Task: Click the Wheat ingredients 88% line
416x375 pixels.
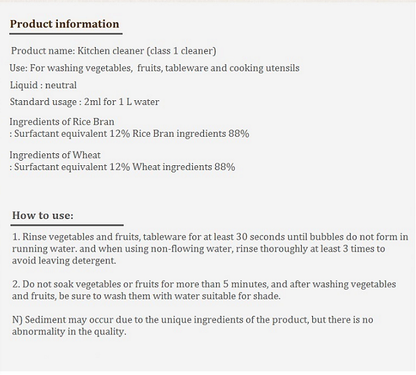Action: (122, 167)
